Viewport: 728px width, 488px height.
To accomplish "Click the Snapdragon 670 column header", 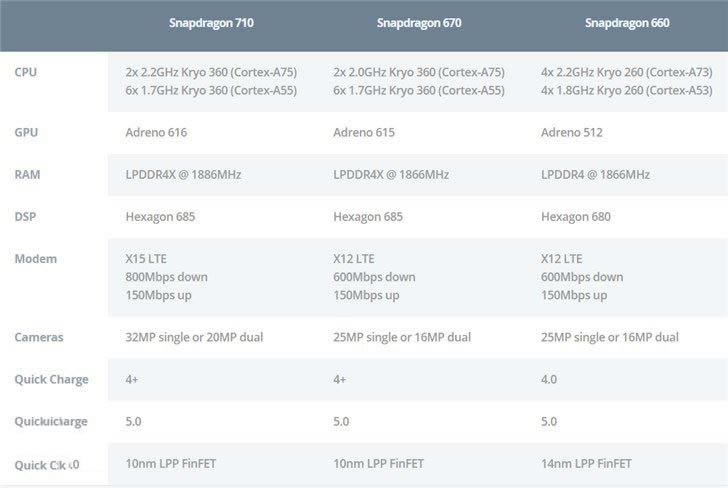I will 419,23.
